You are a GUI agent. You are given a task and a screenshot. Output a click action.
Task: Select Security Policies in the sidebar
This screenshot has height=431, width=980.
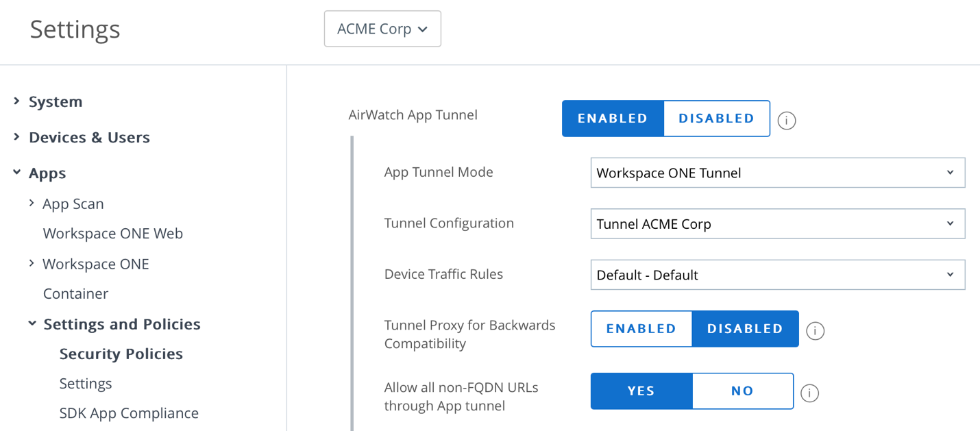(x=121, y=354)
